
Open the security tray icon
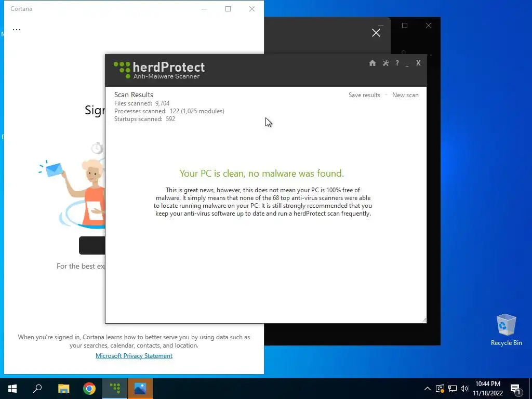coord(440,389)
